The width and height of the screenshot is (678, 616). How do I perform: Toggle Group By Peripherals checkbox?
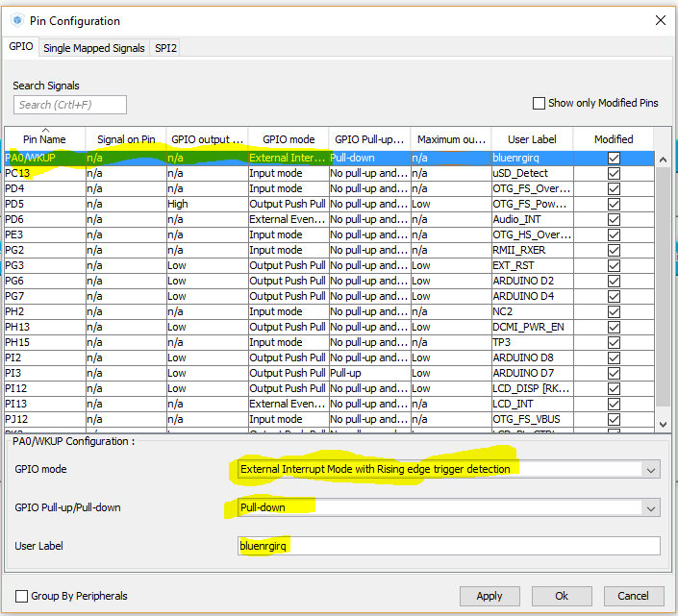(21, 596)
